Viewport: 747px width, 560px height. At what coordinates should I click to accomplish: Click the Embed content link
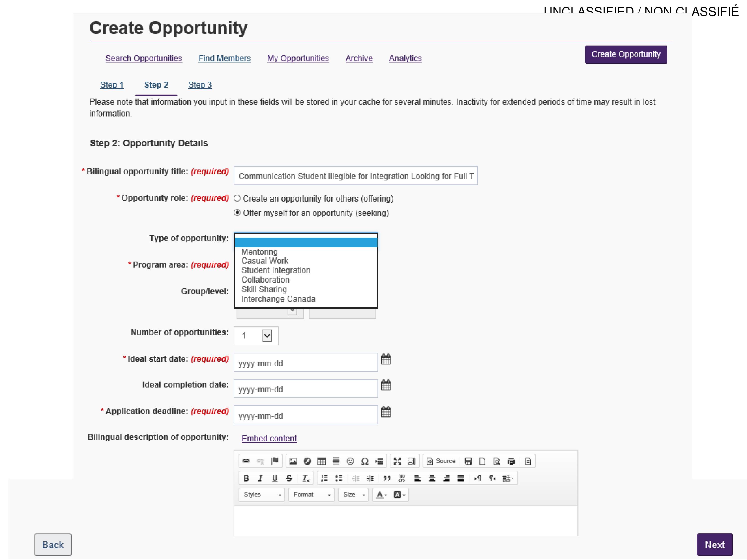pyautogui.click(x=269, y=439)
